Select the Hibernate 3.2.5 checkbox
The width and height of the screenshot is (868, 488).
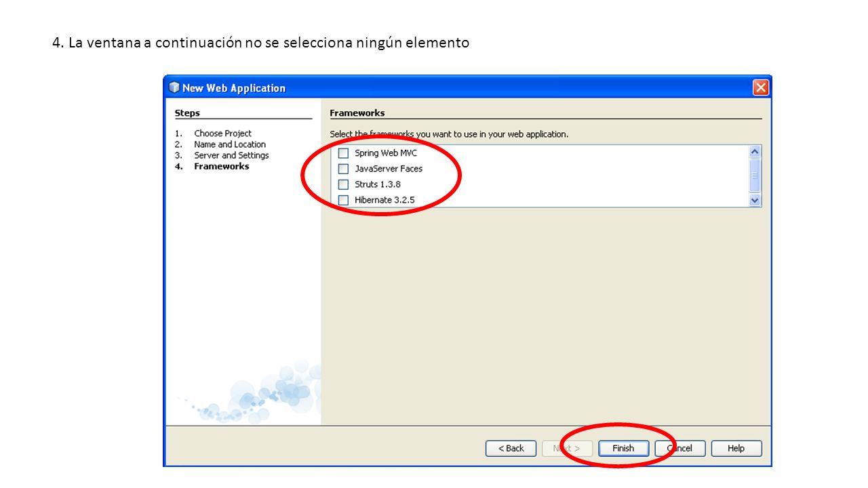(343, 200)
